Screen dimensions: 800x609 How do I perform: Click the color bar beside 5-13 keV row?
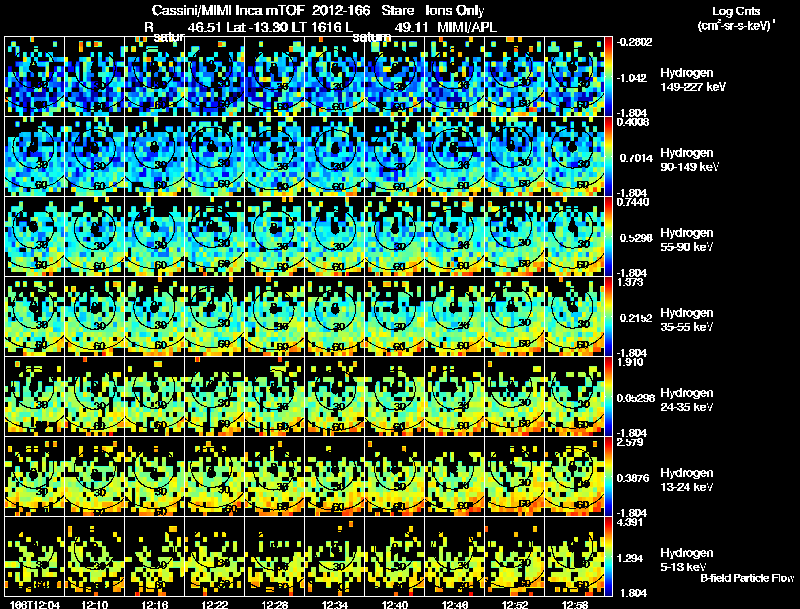coord(608,556)
